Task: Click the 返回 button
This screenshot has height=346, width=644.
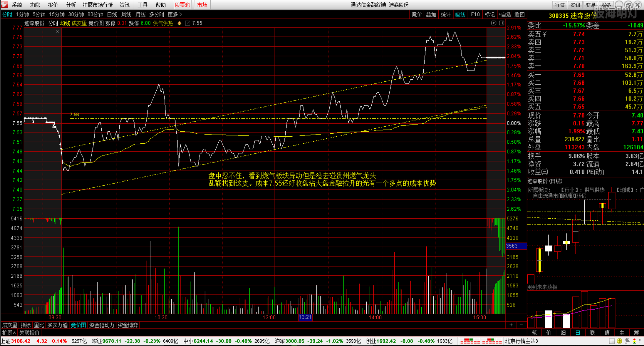Action: pyautogui.click(x=520, y=14)
